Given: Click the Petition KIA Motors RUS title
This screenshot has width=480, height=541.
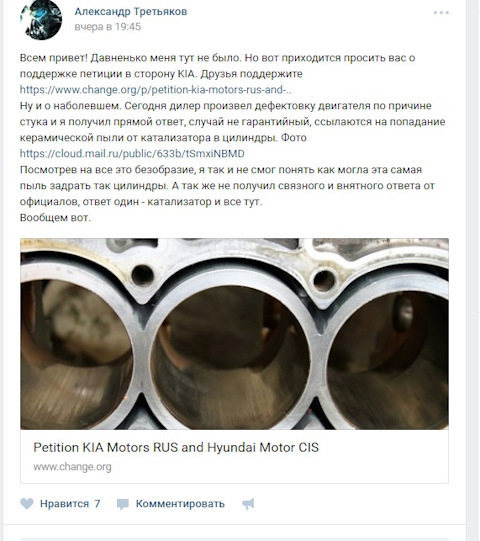Looking at the screenshot, I should pos(176,447).
